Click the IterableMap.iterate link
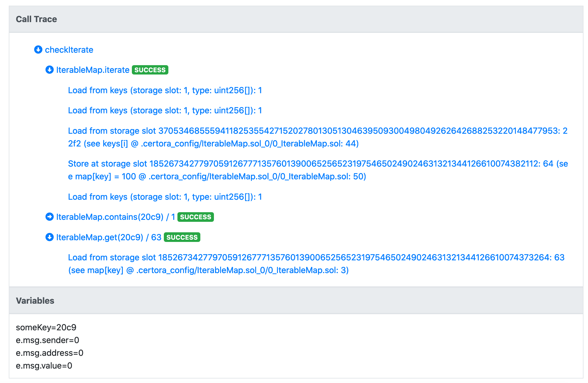Screen dimensions: 588x383 (93, 70)
